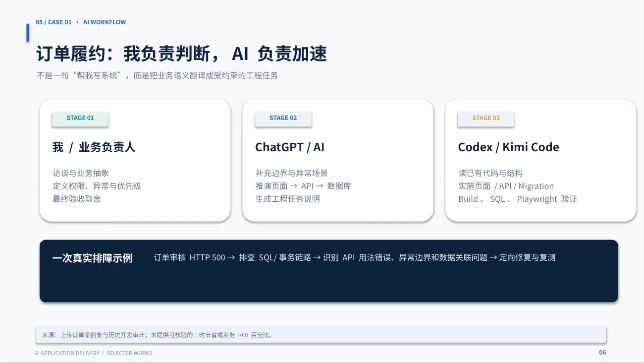
Task: Click the footer AI APPLICATION DELIVERY text
Action: (94, 353)
